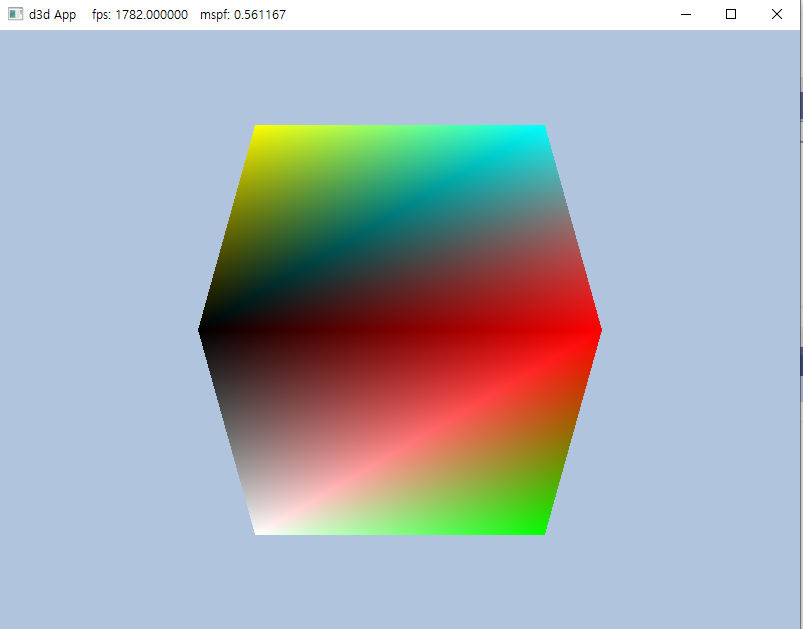Click the rendered colored cube
Viewport: 803px width, 629px height.
400,330
